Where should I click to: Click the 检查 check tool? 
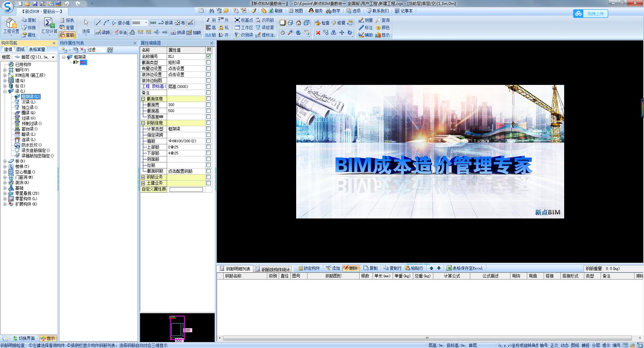322,23
